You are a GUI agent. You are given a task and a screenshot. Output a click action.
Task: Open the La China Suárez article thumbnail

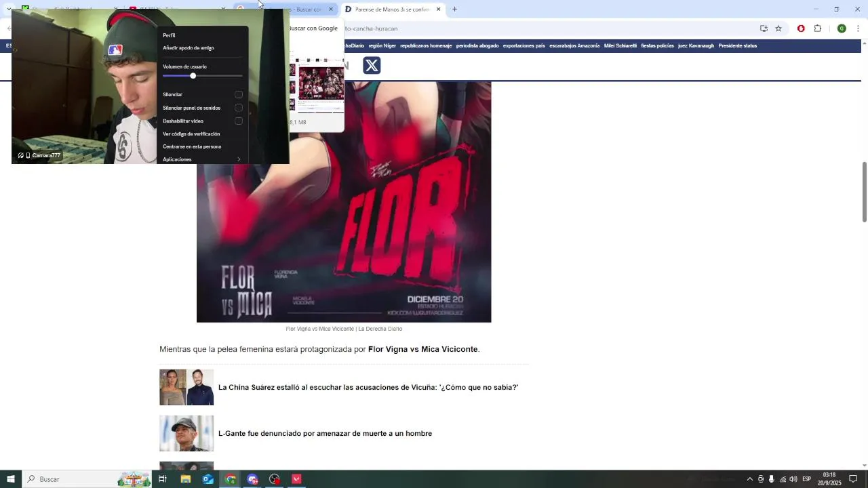click(186, 387)
